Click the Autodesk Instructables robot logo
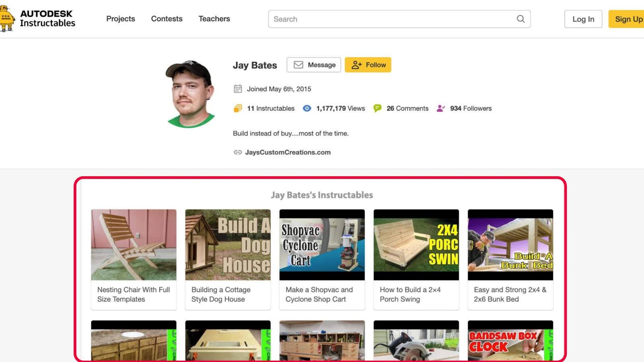Image resolution: width=644 pixels, height=362 pixels. tap(7, 19)
